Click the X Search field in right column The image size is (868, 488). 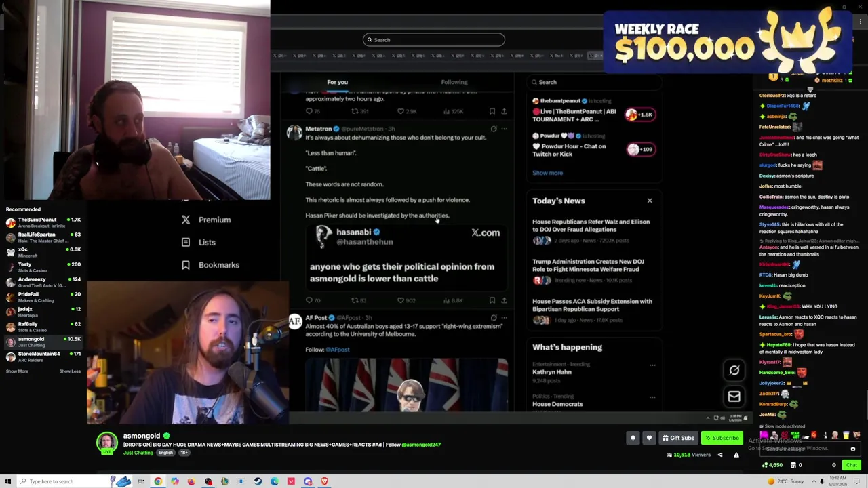click(593, 82)
